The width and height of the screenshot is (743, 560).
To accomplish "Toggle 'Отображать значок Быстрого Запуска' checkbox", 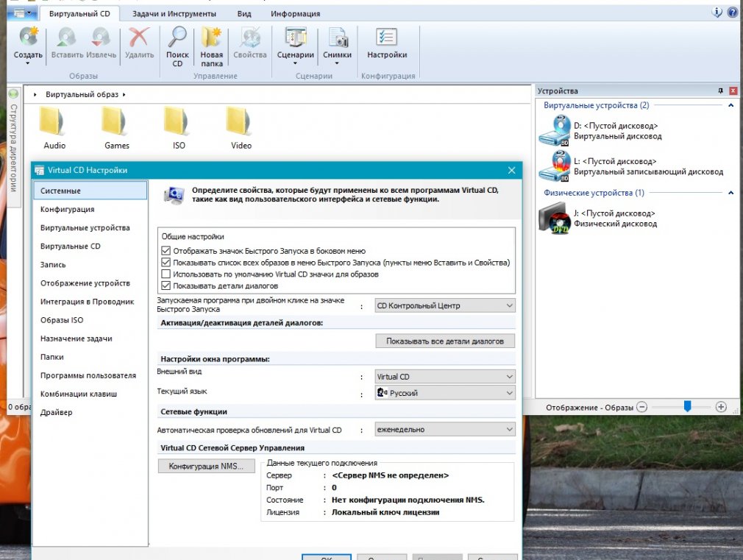I will click(x=166, y=251).
